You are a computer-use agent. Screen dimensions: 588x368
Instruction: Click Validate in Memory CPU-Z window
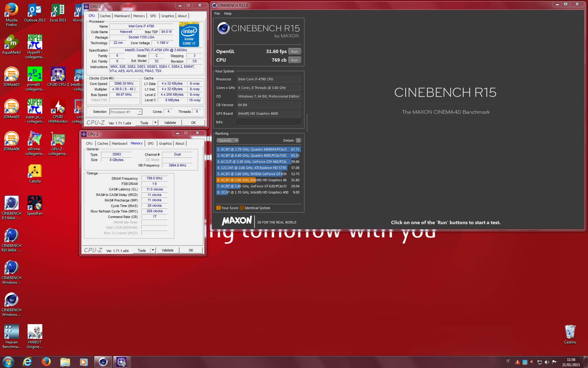pyautogui.click(x=168, y=250)
